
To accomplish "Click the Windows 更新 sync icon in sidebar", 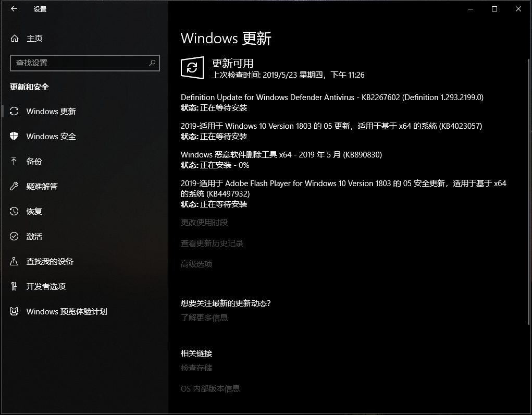I will point(14,111).
